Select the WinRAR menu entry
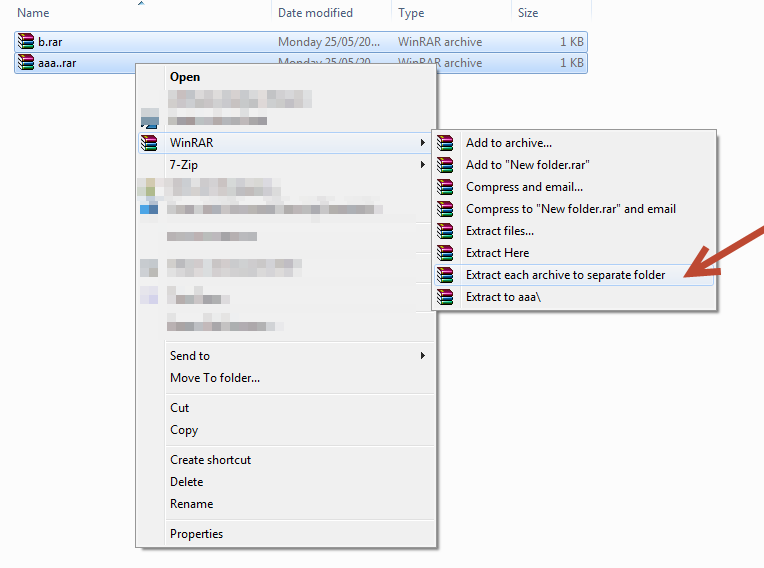Image resolution: width=764 pixels, height=568 pixels. click(x=286, y=143)
